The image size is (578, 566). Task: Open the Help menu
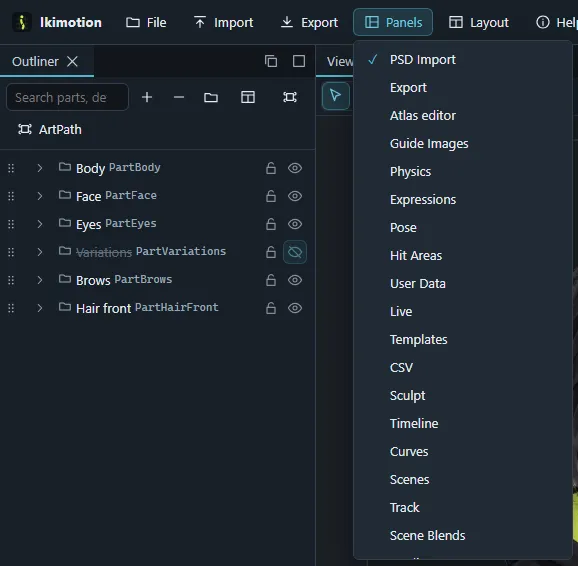click(x=557, y=22)
